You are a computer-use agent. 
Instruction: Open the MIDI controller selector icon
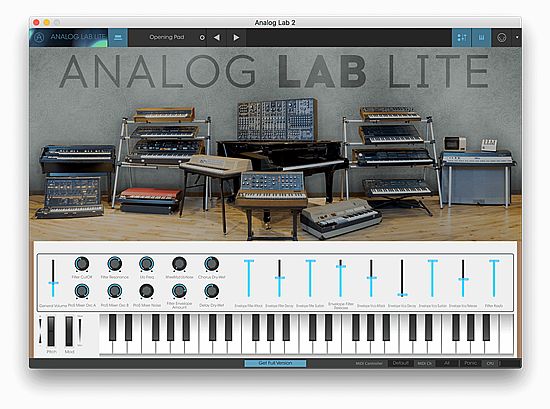pos(502,38)
